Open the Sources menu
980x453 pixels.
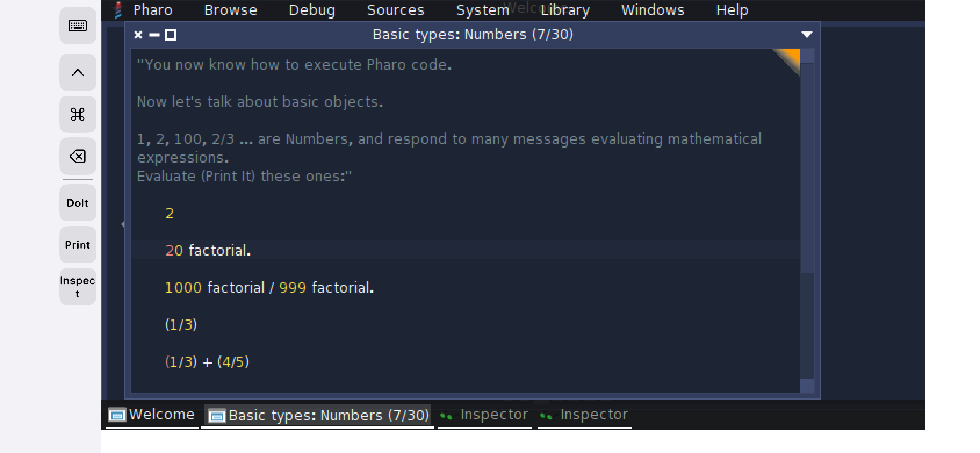396,10
